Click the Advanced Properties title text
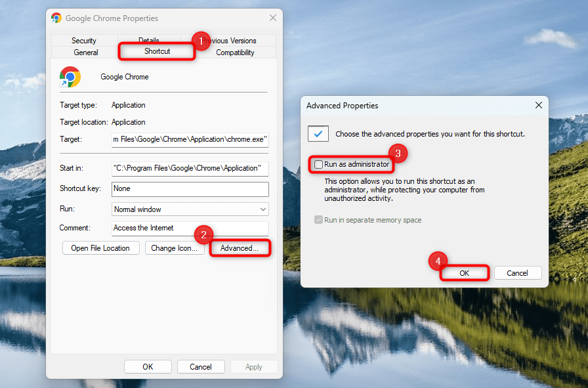 tap(342, 106)
